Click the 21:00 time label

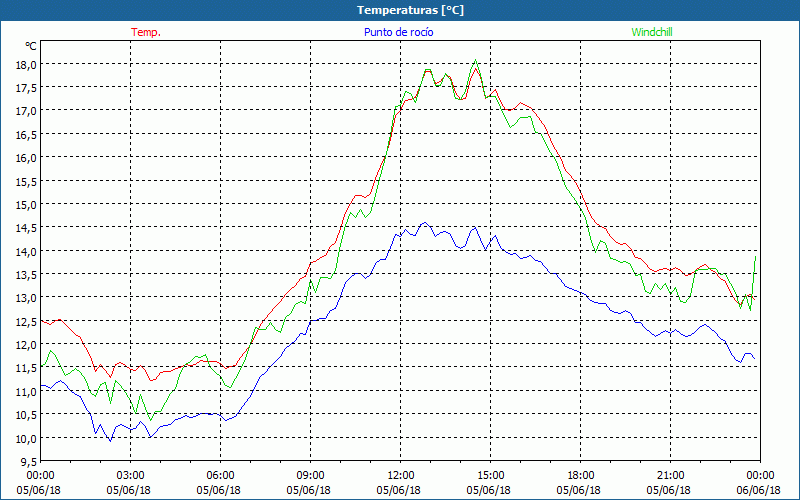pyautogui.click(x=670, y=476)
